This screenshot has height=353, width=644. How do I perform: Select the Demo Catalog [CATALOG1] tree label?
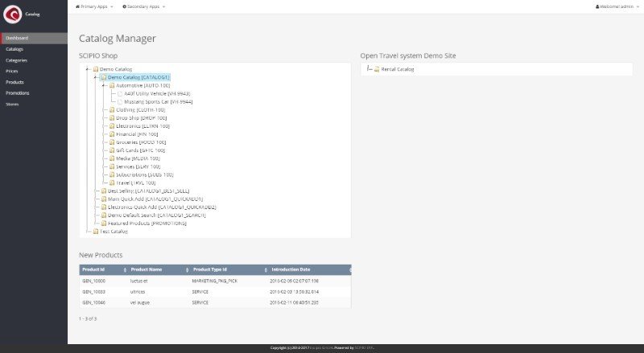[138, 77]
